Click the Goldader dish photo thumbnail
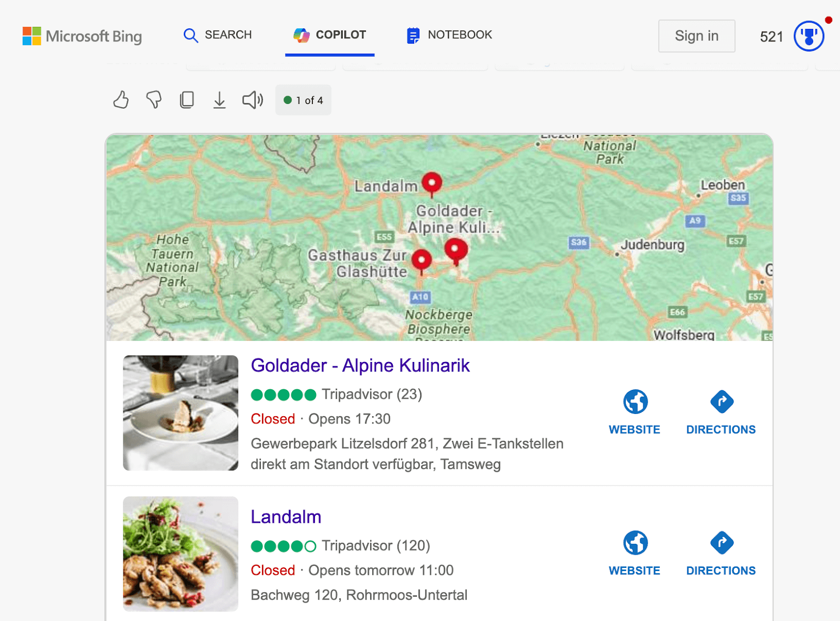 (181, 413)
